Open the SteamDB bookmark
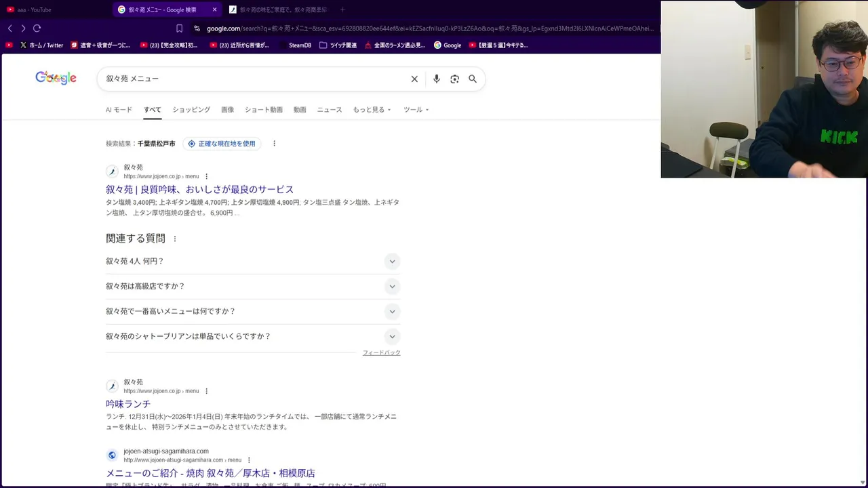 tap(295, 45)
